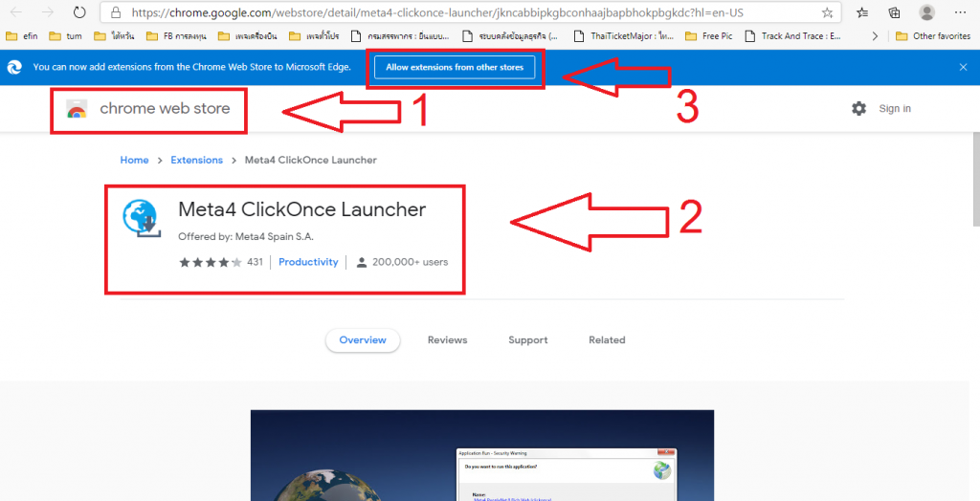Click the Meta4 ClickOnce Launcher globe icon

click(142, 219)
